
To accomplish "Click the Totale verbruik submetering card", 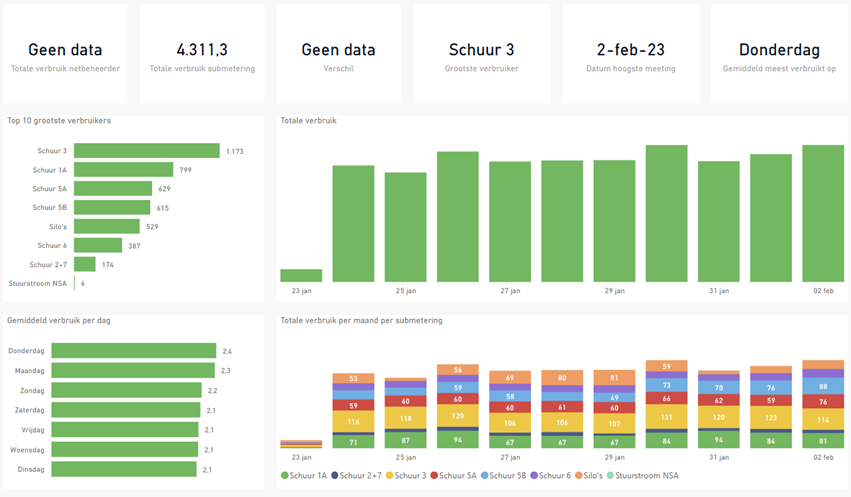I will click(x=201, y=54).
